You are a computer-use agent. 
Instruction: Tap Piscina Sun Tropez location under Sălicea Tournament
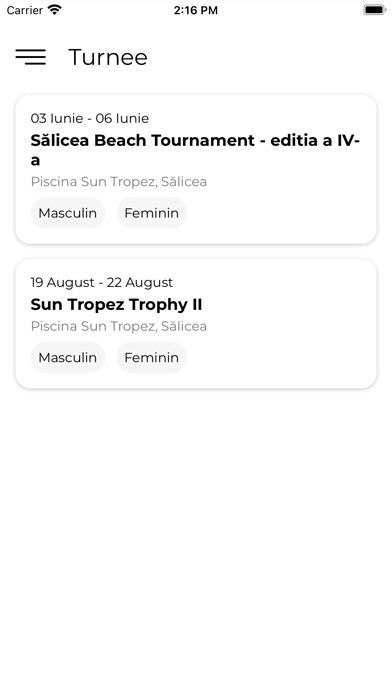click(x=119, y=182)
